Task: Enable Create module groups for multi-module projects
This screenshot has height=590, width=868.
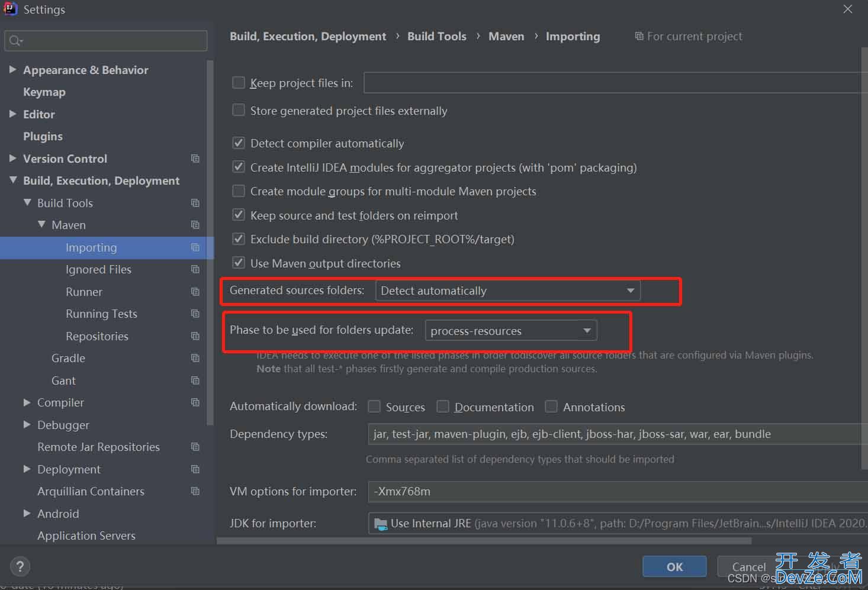Action: (x=239, y=191)
